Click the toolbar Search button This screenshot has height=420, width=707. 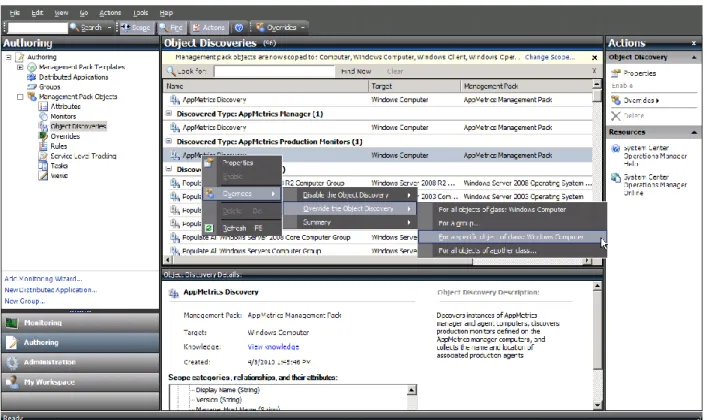coord(86,28)
